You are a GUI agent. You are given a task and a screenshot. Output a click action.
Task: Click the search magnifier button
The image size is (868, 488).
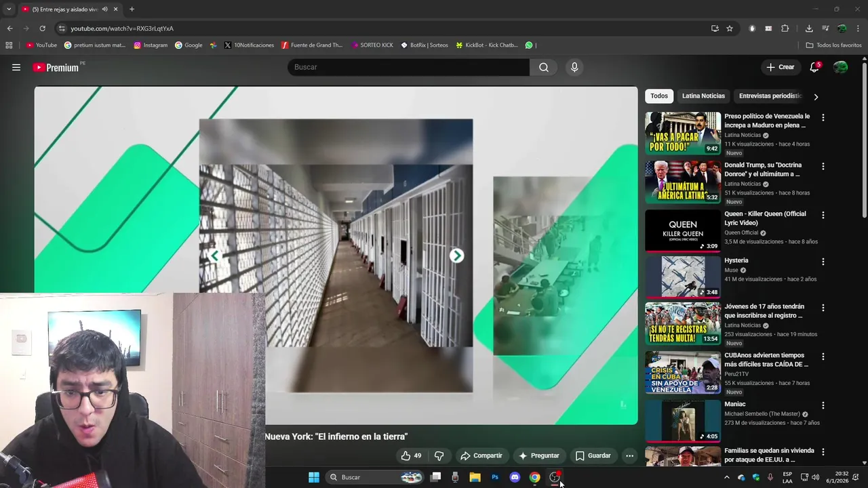click(x=544, y=67)
